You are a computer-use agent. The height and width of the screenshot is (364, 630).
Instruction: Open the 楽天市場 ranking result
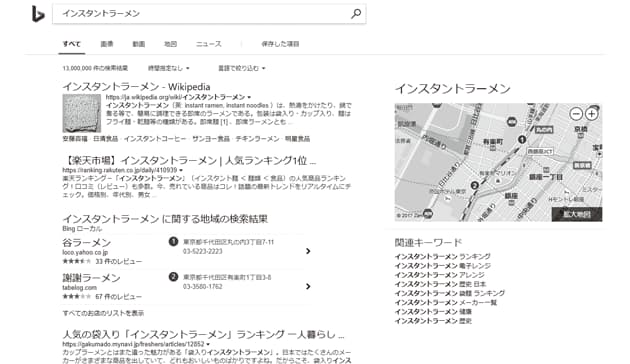tap(189, 161)
